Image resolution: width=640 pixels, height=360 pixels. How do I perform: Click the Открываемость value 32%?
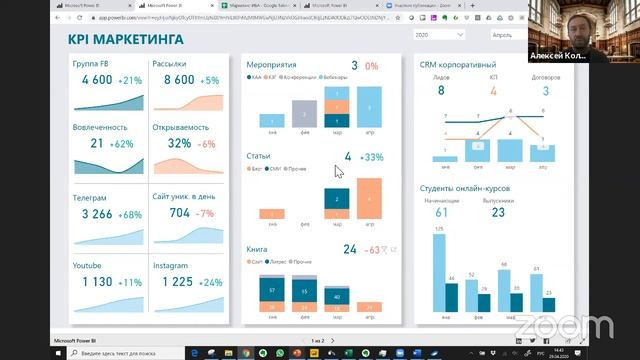coord(179,143)
